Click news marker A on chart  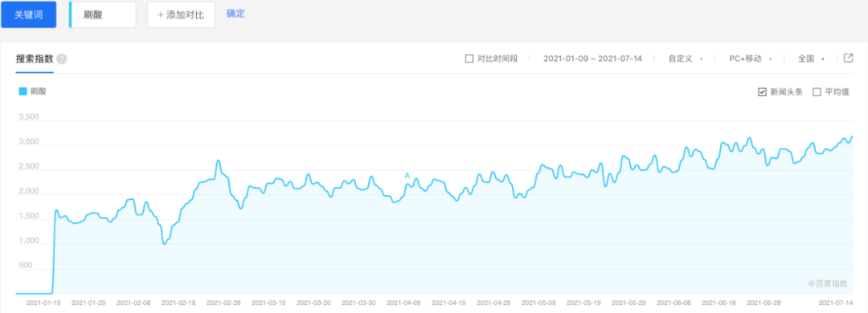pyautogui.click(x=407, y=176)
